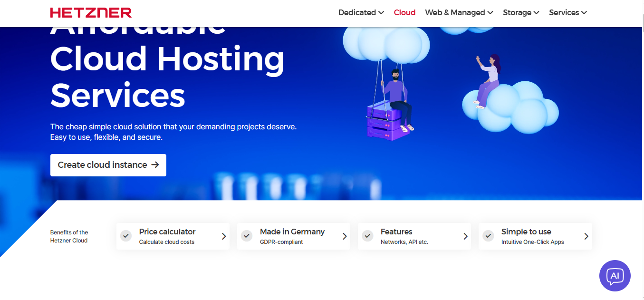Expand the Services dropdown arrow
The image size is (644, 300).
pos(584,13)
